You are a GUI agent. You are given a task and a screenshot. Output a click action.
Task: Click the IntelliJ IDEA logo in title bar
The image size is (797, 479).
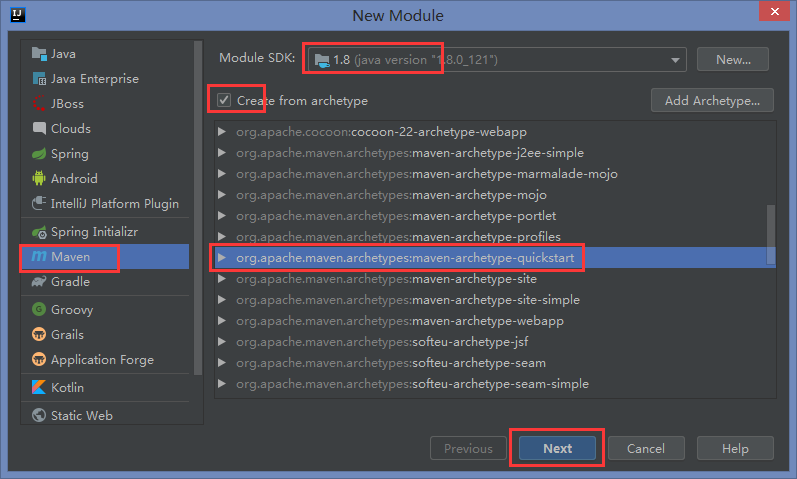(x=18, y=15)
